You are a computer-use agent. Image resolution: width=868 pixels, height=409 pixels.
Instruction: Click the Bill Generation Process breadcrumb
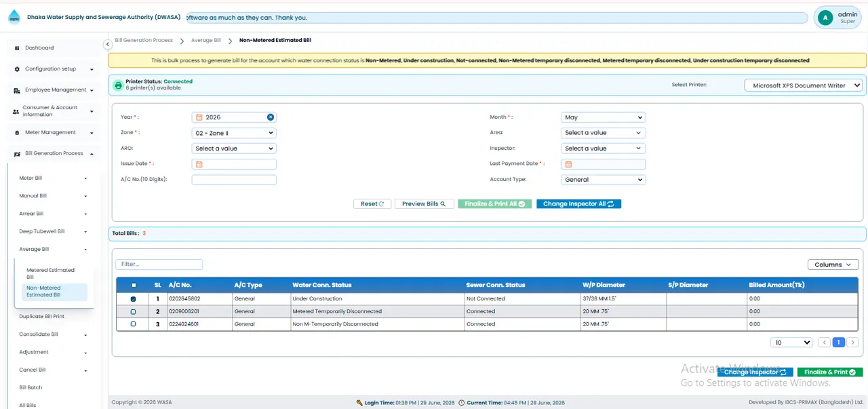pyautogui.click(x=144, y=41)
